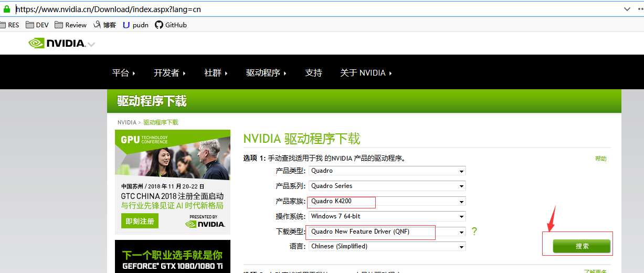Open the 关于 NVIDIA navigation menu
This screenshot has height=273, width=644.
tap(366, 73)
